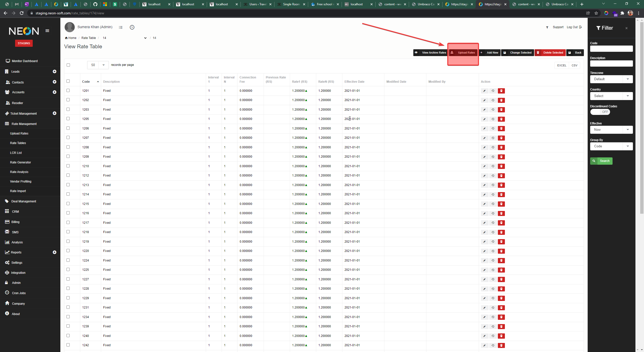The width and height of the screenshot is (644, 352).
Task: Click the list icon beside Sumera Khan
Action: (x=121, y=27)
